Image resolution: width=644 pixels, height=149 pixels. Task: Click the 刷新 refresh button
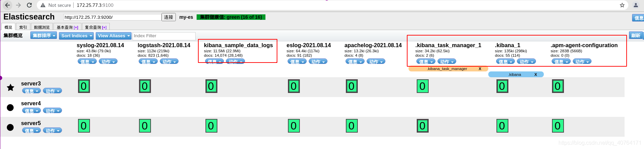click(x=635, y=36)
